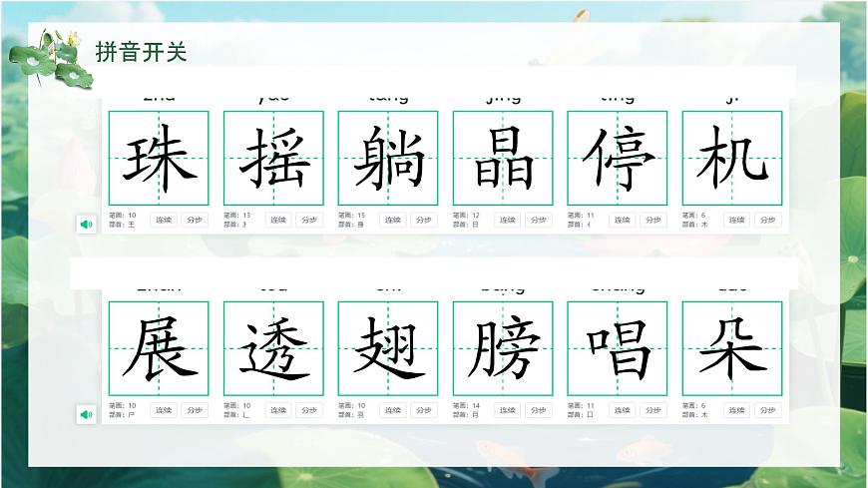Select the 唱 character card
Image resolution: width=868 pixels, height=488 pixels.
click(x=618, y=348)
